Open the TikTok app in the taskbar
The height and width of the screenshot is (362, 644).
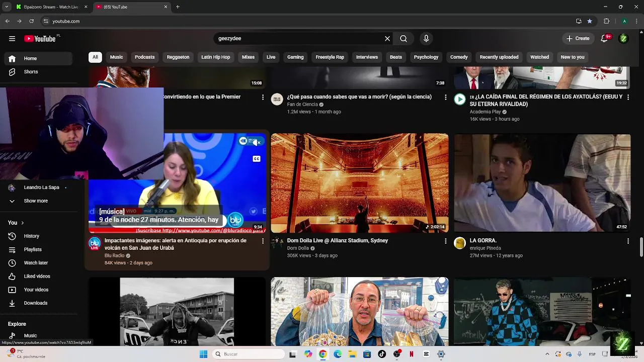(382, 354)
